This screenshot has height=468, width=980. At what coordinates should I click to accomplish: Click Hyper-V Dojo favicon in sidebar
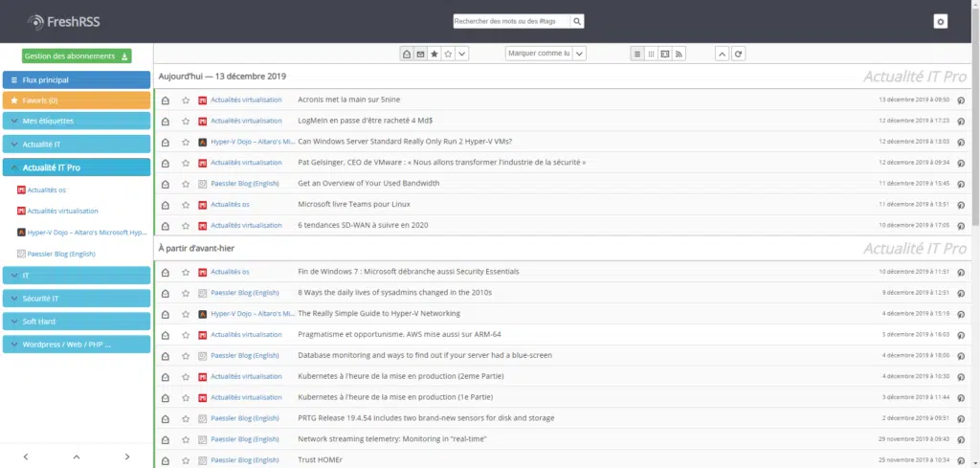[x=21, y=233]
